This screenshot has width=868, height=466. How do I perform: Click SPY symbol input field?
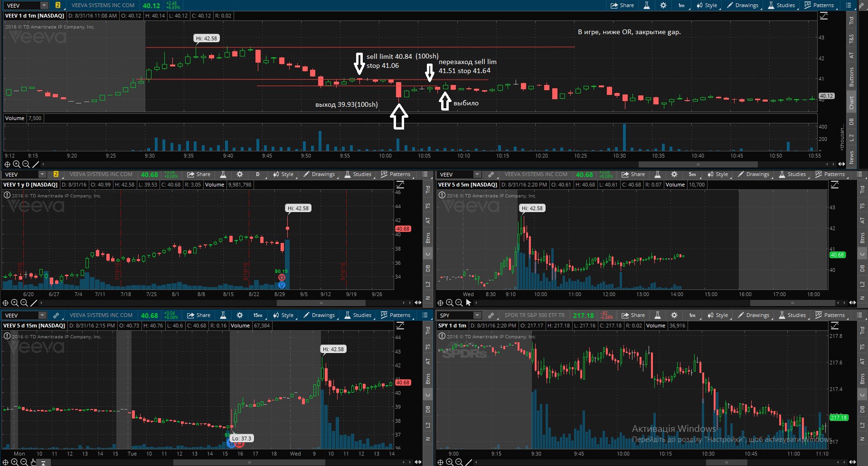click(456, 315)
